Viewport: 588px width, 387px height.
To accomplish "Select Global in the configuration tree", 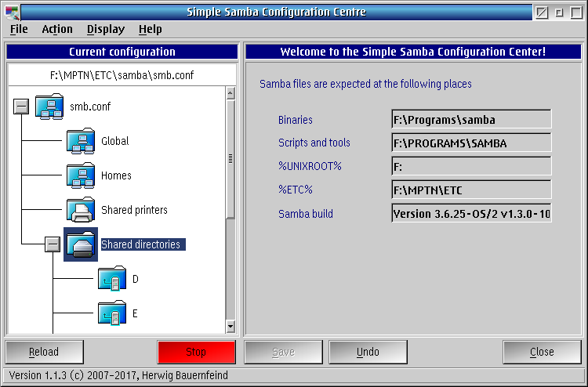I will [115, 141].
